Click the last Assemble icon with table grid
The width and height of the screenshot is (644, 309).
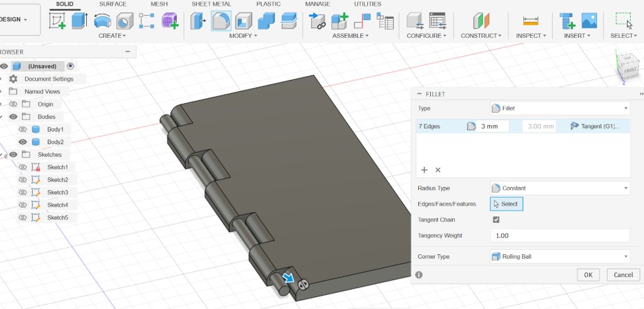386,21
